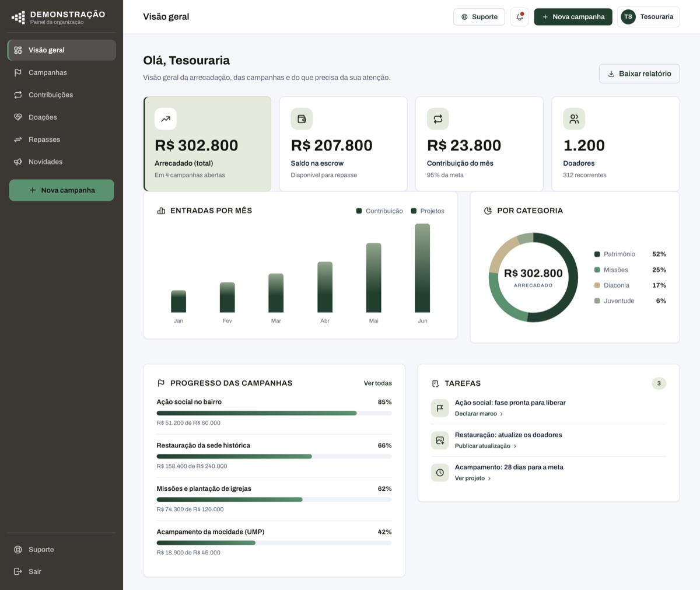Click the bar chart icon beside Entradas por mês
Image resolution: width=700 pixels, height=590 pixels.
(161, 211)
